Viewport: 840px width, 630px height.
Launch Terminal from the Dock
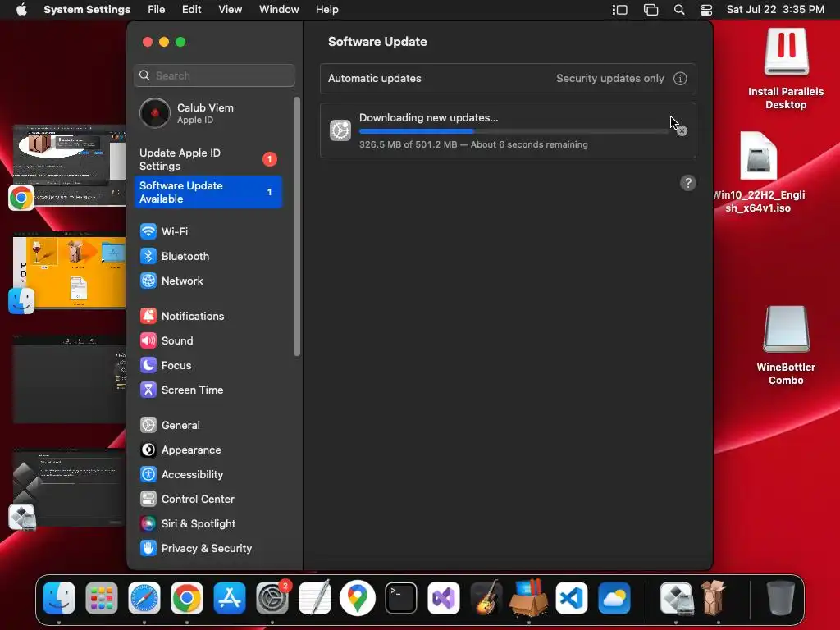click(x=400, y=598)
